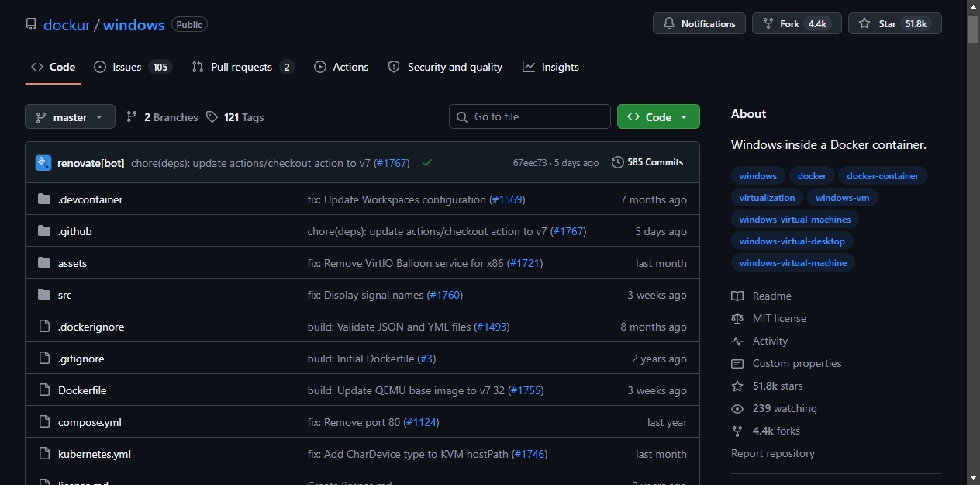
Task: Click the Fork icon in the header
Action: click(768, 24)
